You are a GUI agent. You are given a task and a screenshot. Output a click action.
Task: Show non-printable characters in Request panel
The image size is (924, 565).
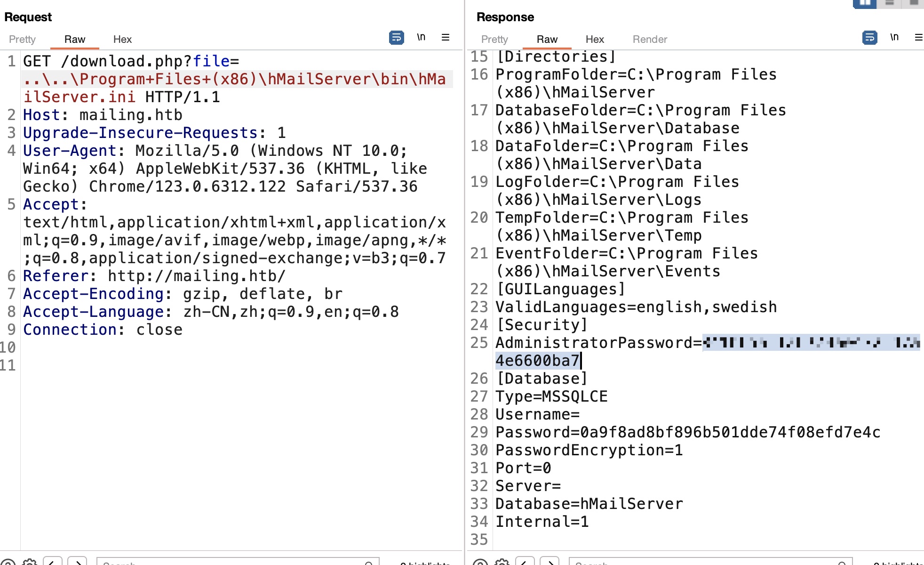(x=421, y=37)
